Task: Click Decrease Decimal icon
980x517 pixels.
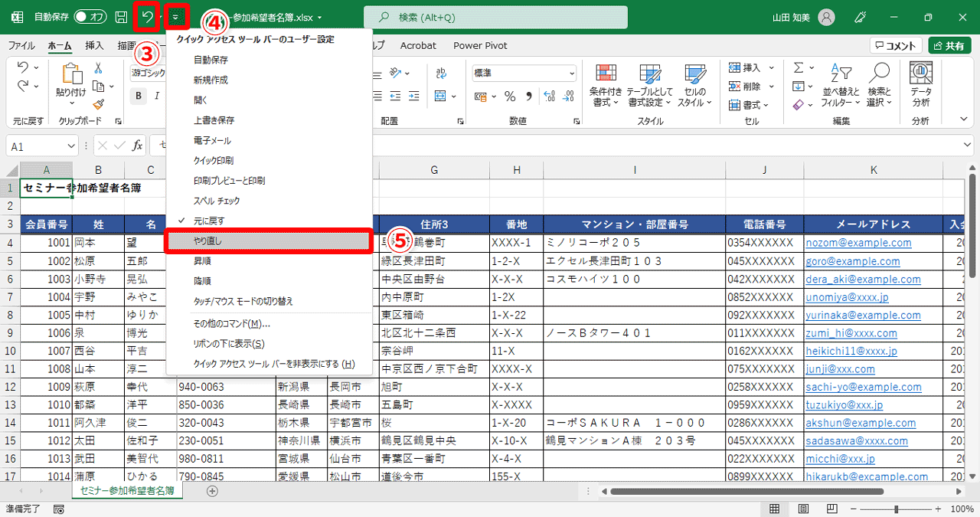Action: [569, 96]
